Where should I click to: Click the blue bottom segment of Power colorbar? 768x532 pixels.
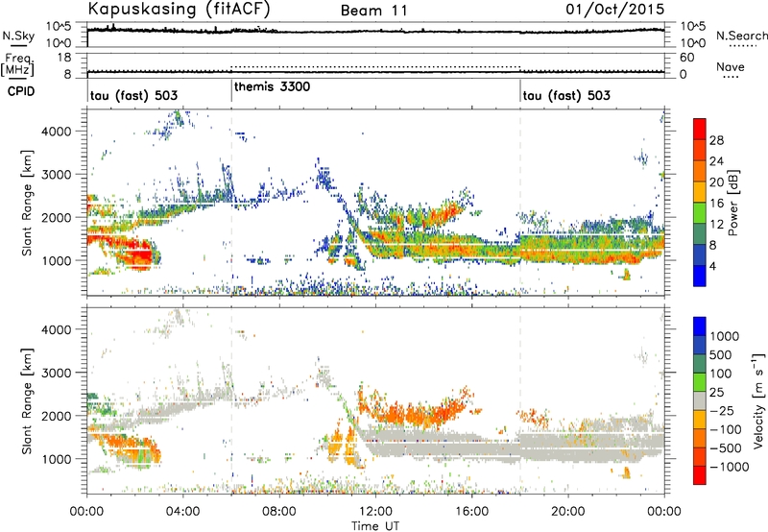700,276
